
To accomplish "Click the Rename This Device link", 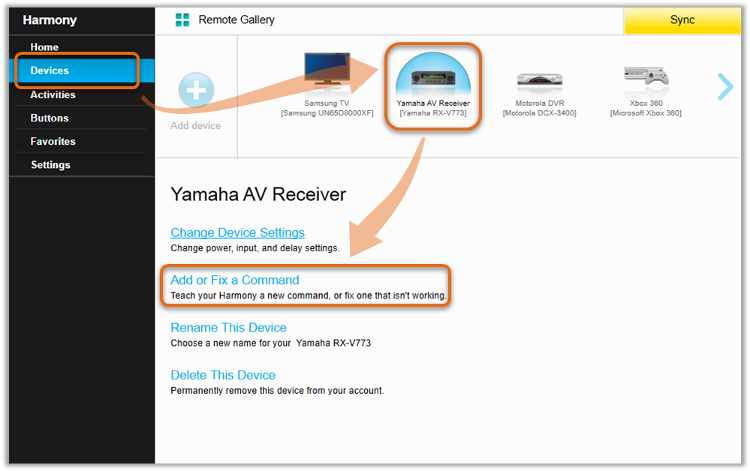I will click(x=229, y=328).
